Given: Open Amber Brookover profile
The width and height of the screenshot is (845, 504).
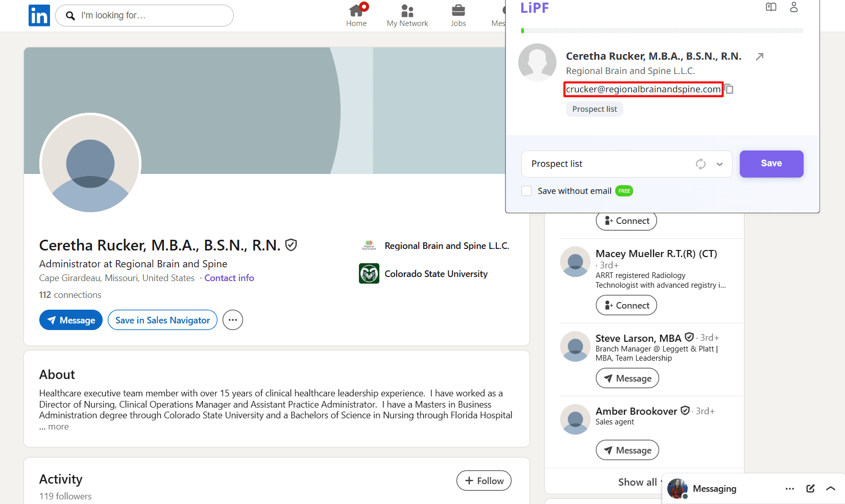Looking at the screenshot, I should click(x=636, y=411).
